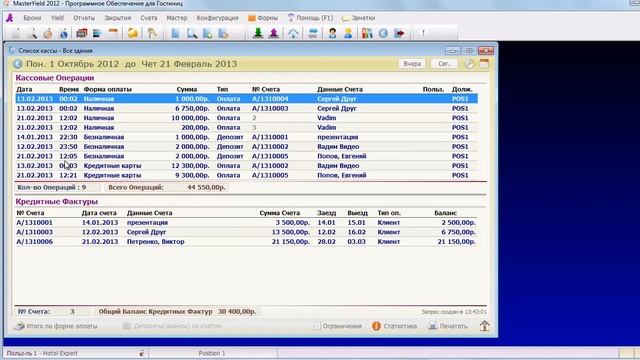
Task: Click the document with green badge icon
Action: pyautogui.click(x=207, y=33)
